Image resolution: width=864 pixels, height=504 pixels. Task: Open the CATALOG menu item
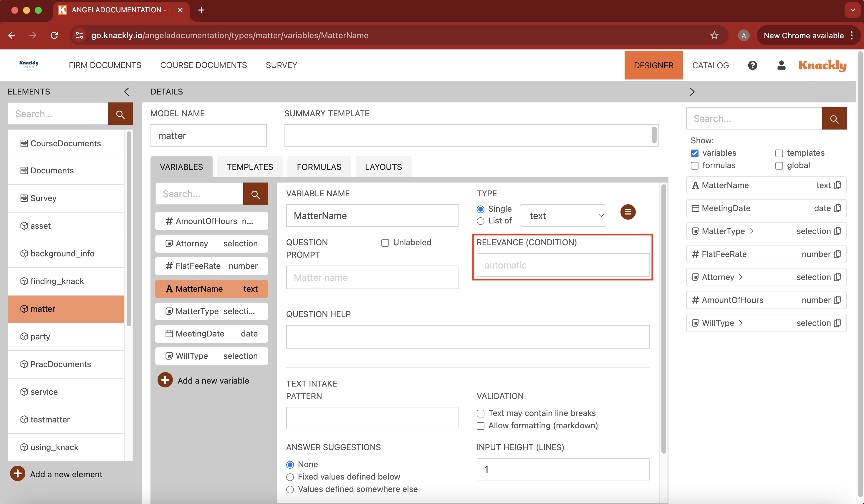(x=710, y=65)
